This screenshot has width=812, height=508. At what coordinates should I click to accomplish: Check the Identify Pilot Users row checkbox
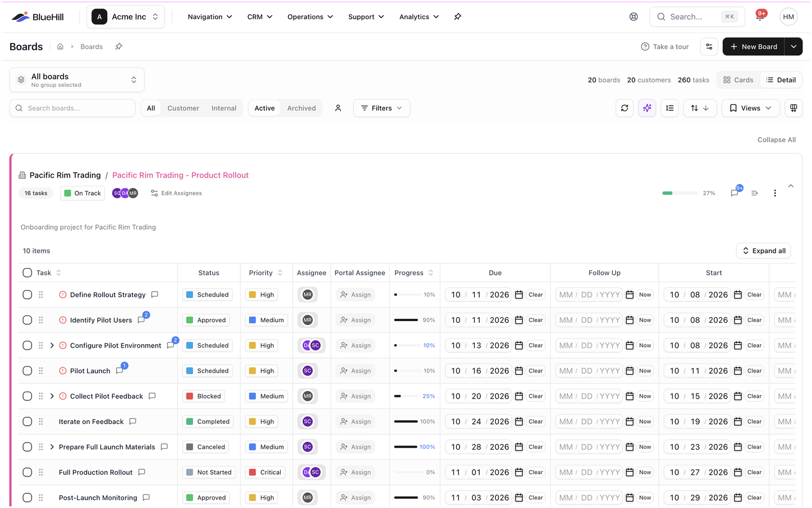point(27,320)
